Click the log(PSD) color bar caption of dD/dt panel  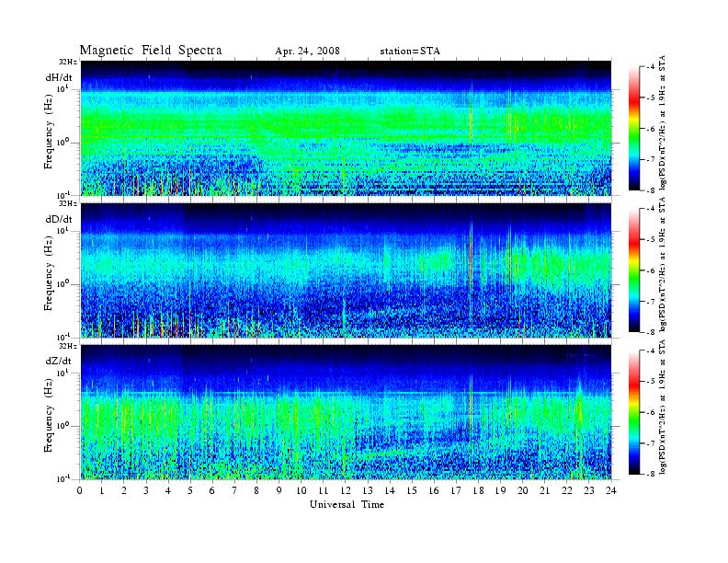click(x=663, y=264)
